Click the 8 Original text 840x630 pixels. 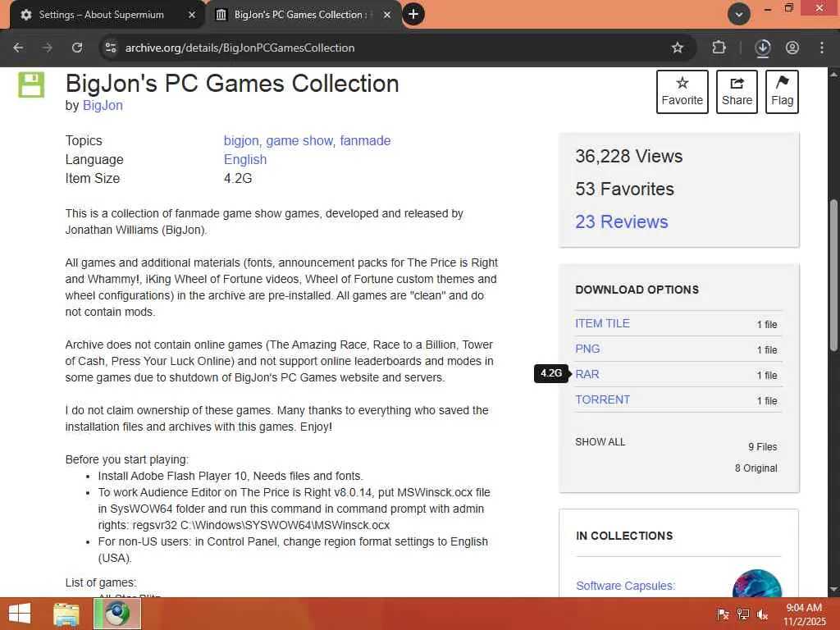click(x=756, y=468)
